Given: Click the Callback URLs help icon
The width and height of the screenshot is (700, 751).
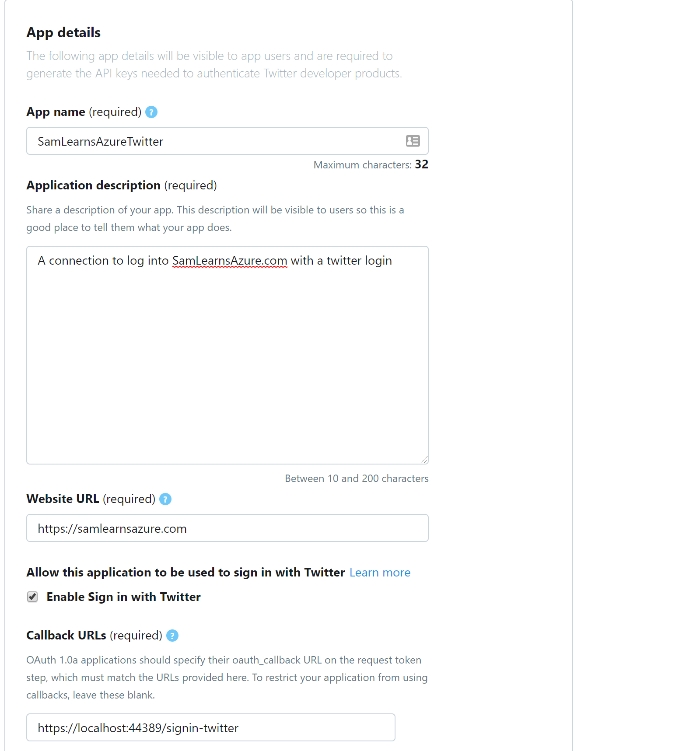Looking at the screenshot, I should click(172, 636).
